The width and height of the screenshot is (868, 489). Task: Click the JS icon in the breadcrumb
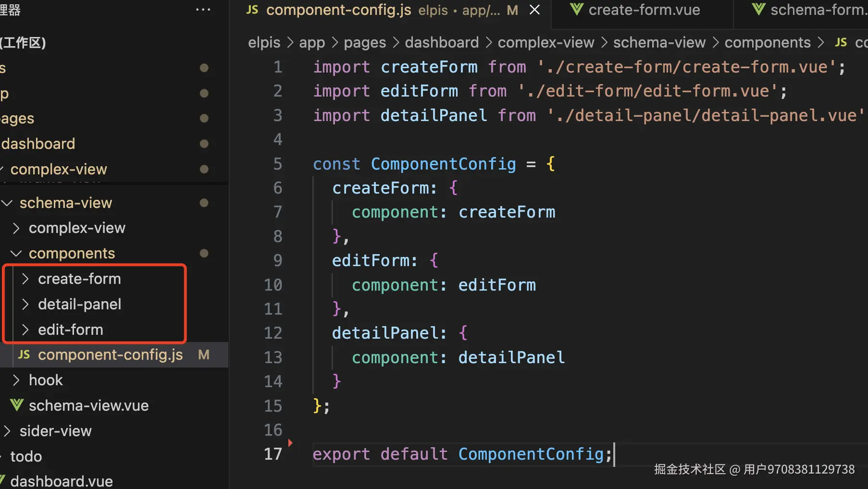coord(841,42)
